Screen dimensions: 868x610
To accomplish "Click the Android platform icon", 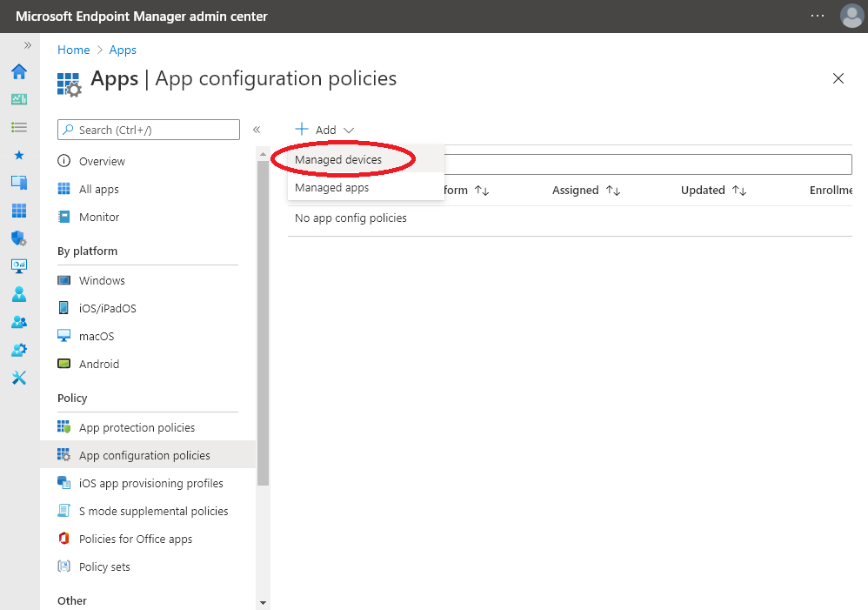I will point(64,364).
